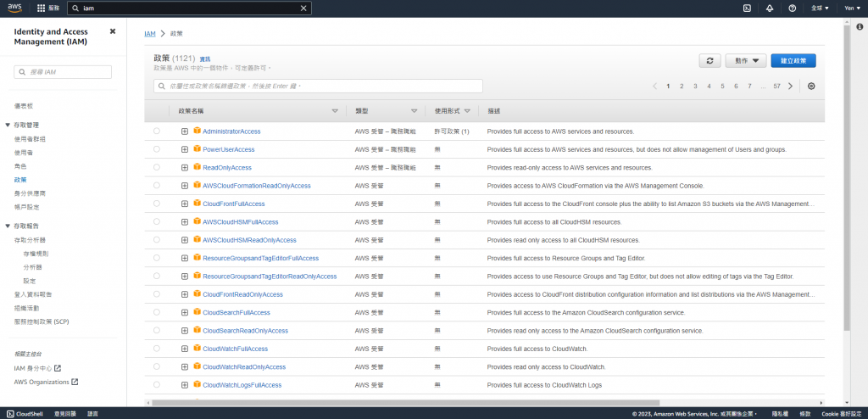
Task: Open table preferences gear icon
Action: pyautogui.click(x=811, y=86)
